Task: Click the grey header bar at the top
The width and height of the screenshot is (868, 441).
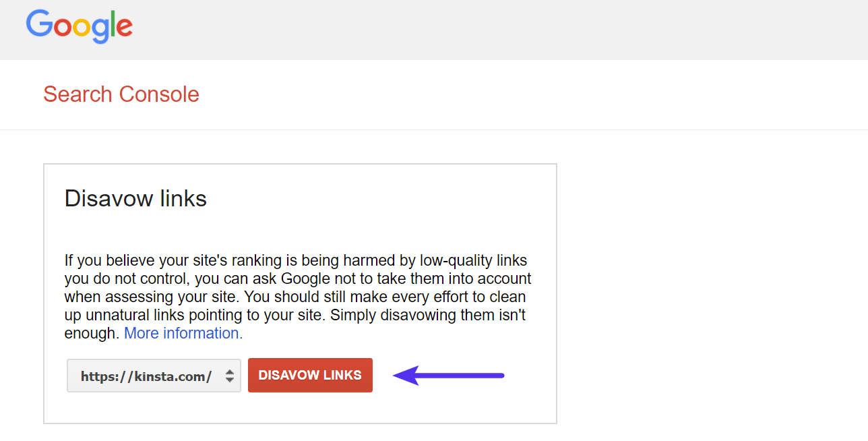Action: 434,30
